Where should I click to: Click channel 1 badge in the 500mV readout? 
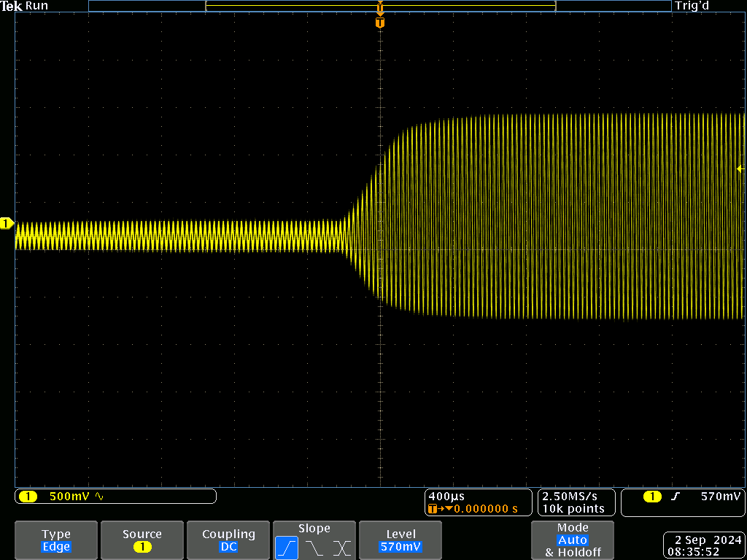(x=28, y=497)
